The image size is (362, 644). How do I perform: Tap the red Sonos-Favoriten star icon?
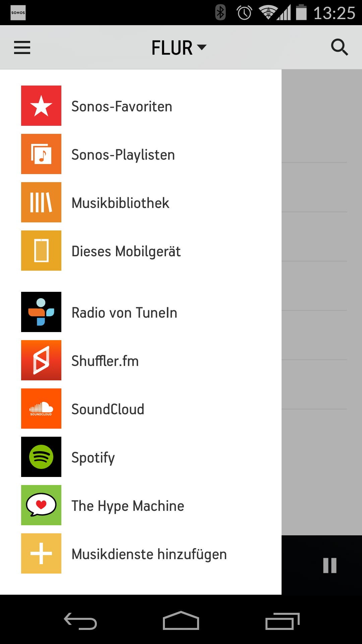tap(41, 106)
